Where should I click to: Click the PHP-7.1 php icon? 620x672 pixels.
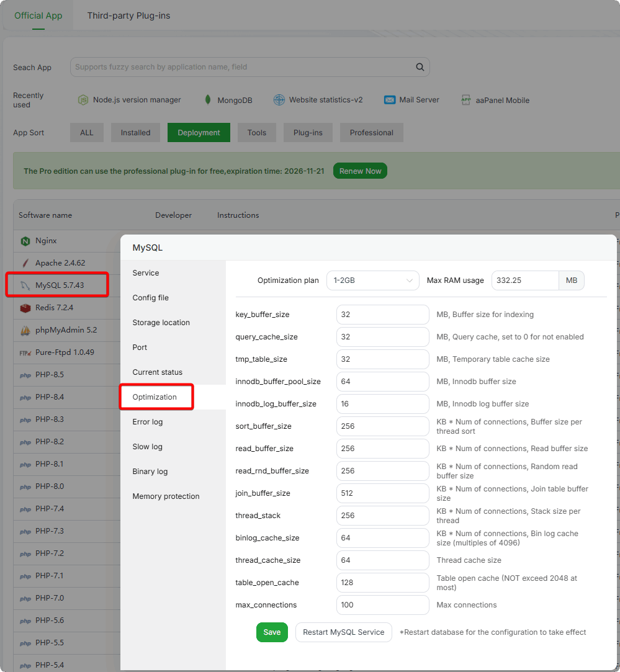pyautogui.click(x=25, y=576)
